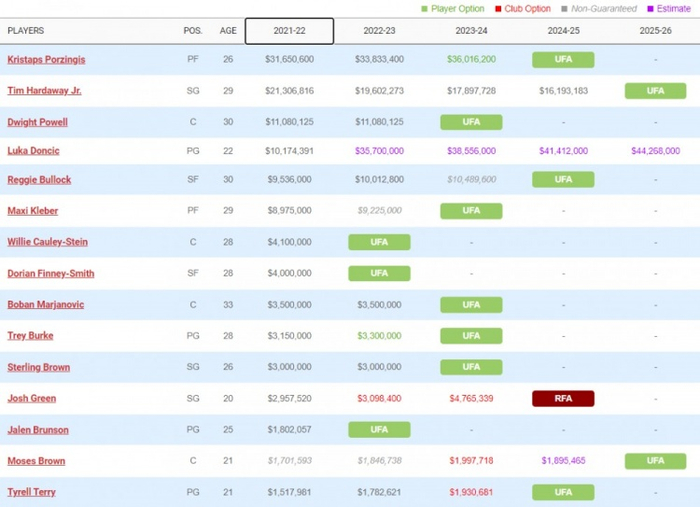This screenshot has height=507, width=700.
Task: Click Maxi Kleber 2023-24 UFA badge
Action: [x=471, y=211]
